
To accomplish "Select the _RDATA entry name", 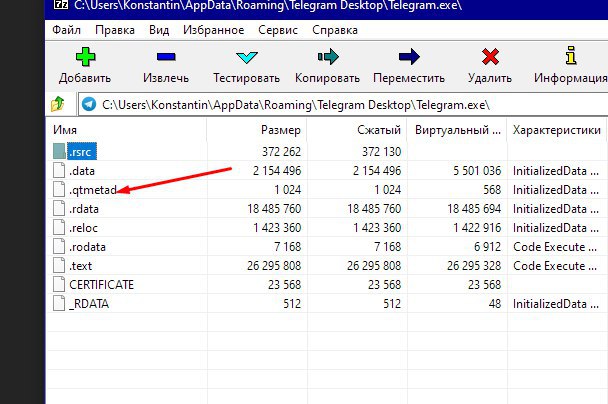I will pyautogui.click(x=89, y=304).
